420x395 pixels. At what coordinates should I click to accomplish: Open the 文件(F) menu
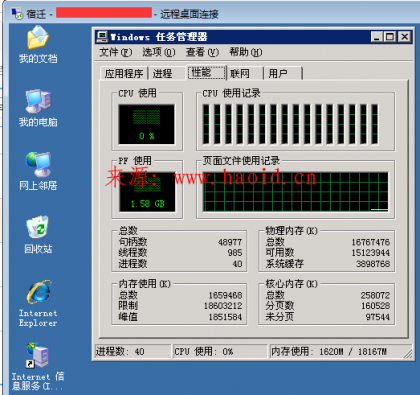point(115,52)
